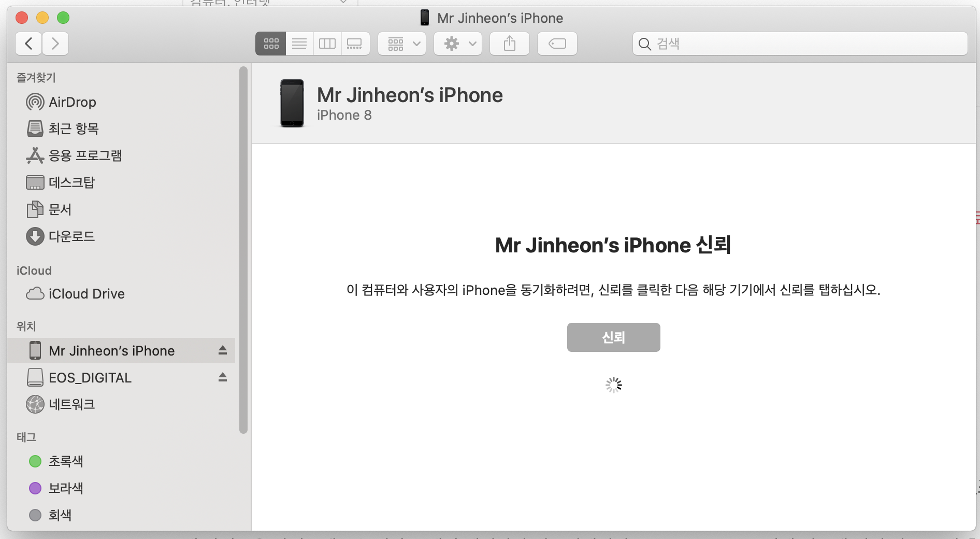Click the 즐겨찾기 sidebar section header

pos(36,78)
